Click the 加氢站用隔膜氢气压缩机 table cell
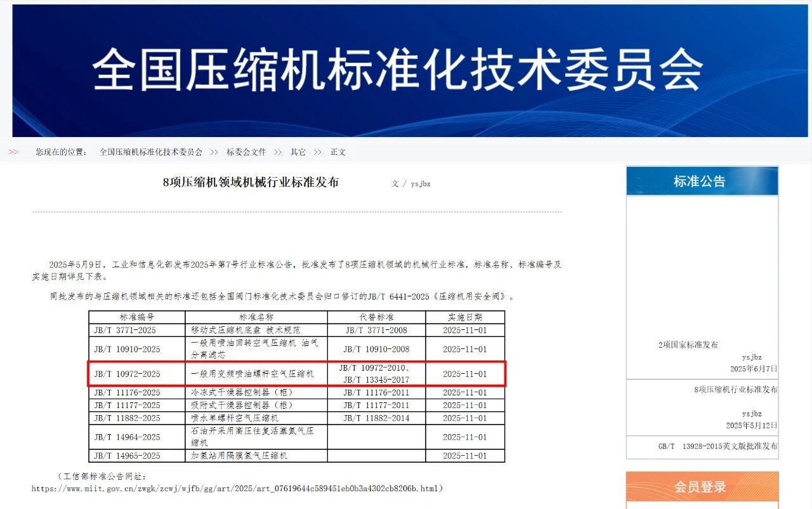Viewport: 812px width, 509px height. coord(239,456)
